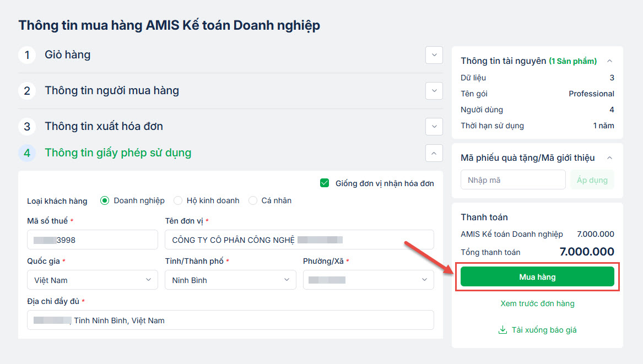Click the (1 Sản phẩm) text

pos(573,61)
